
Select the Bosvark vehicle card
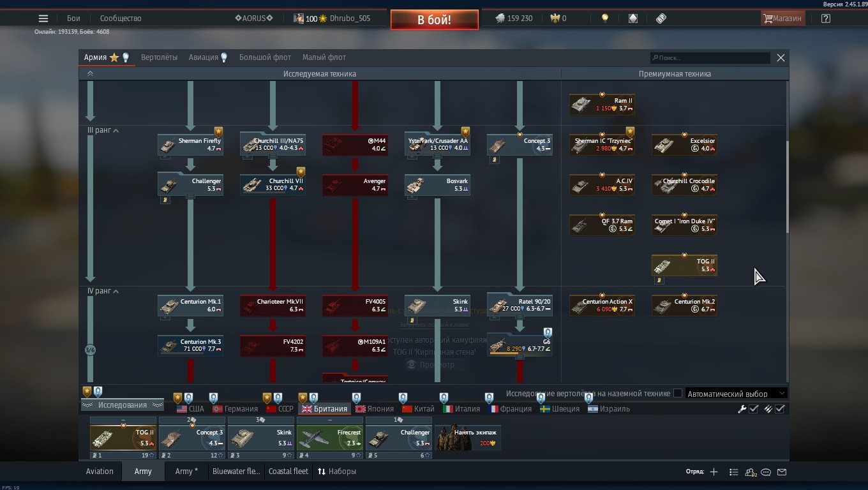click(x=437, y=185)
